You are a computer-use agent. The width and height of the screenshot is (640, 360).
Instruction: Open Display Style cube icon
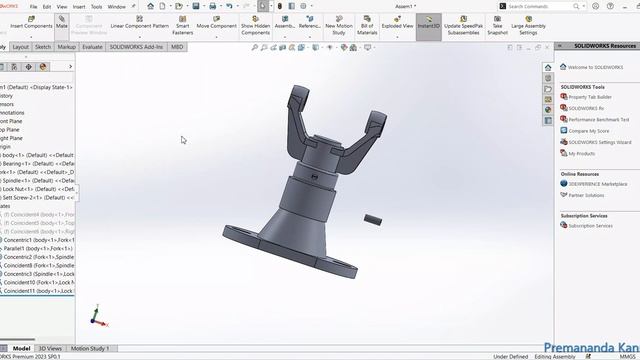pyautogui.click(x=316, y=48)
